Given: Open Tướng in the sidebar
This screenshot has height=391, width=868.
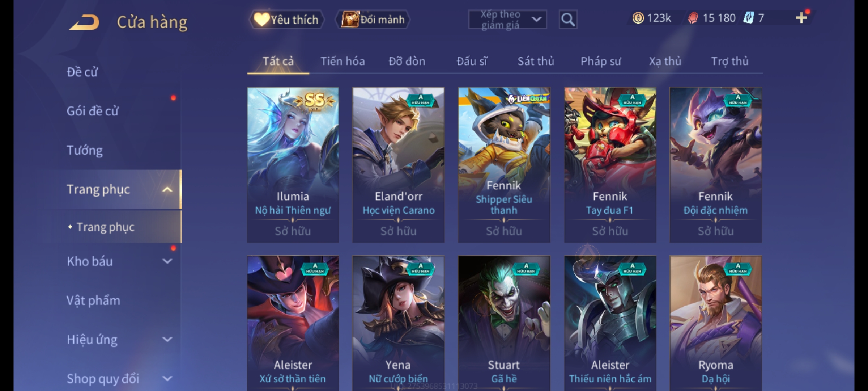Looking at the screenshot, I should pyautogui.click(x=85, y=150).
